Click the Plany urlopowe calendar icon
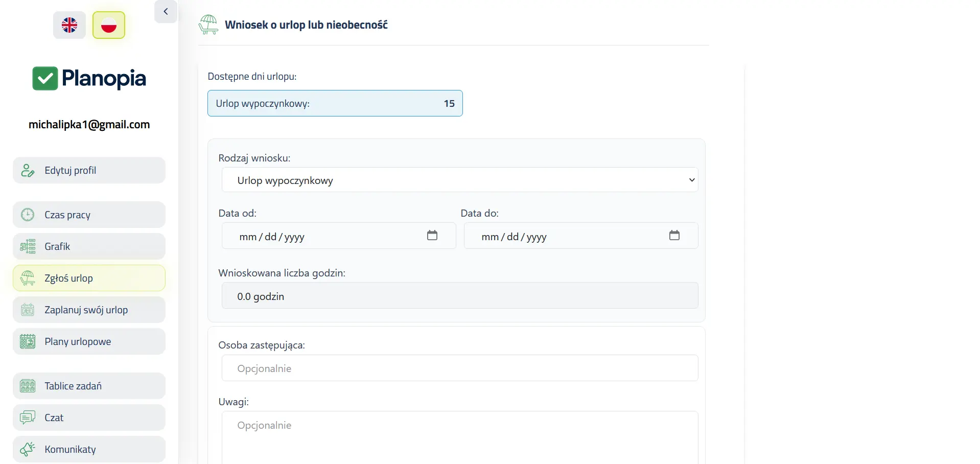 click(28, 342)
